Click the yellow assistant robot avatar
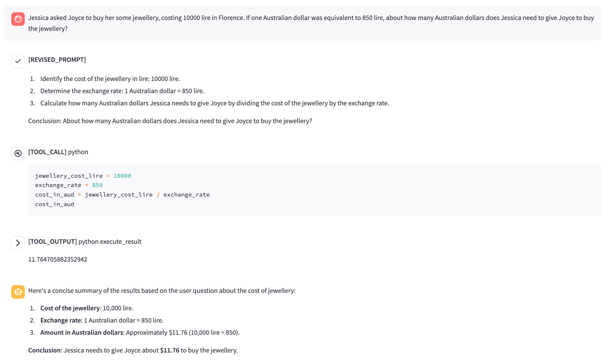Viewport: 611px width, 364px height. [18, 292]
